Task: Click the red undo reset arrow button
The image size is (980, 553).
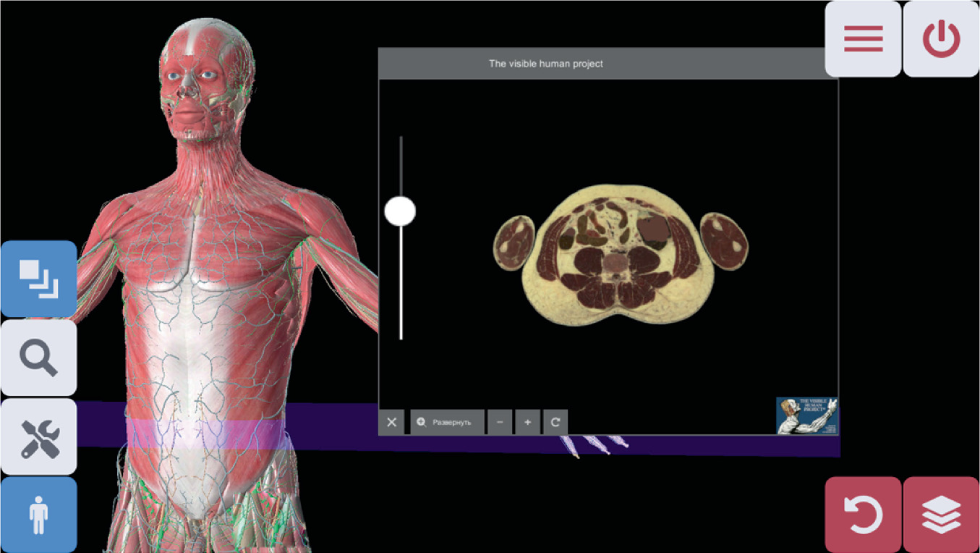Action: pos(863,515)
